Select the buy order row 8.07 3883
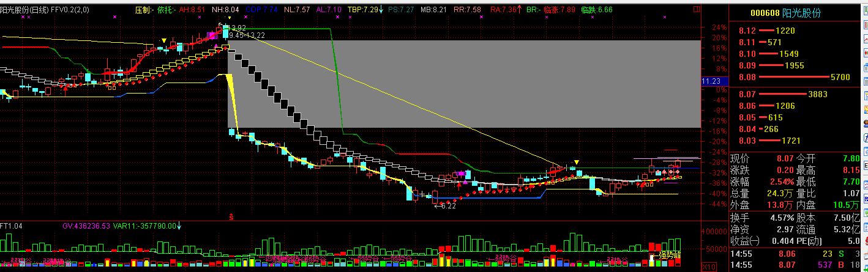Image resolution: width=868 pixels, height=272 pixels. tap(795, 94)
